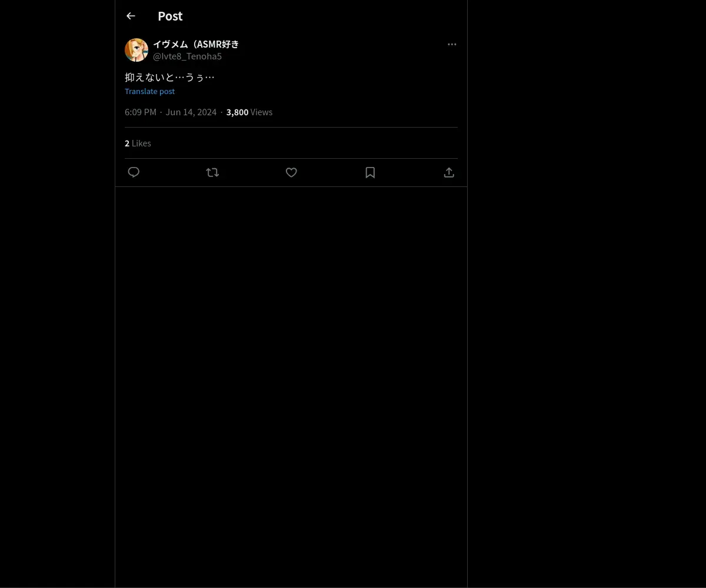
Task: Bookmark this post with the bookmark icon
Action: pos(370,172)
